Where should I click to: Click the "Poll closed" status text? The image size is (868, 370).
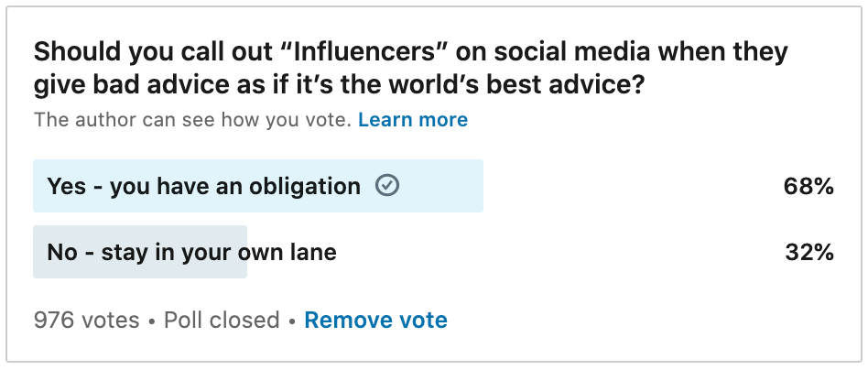tap(222, 321)
